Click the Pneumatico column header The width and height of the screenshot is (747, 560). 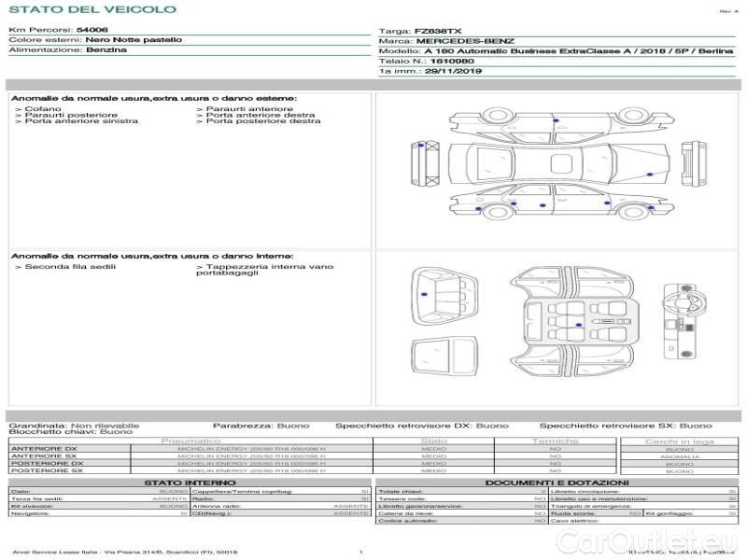(190, 441)
